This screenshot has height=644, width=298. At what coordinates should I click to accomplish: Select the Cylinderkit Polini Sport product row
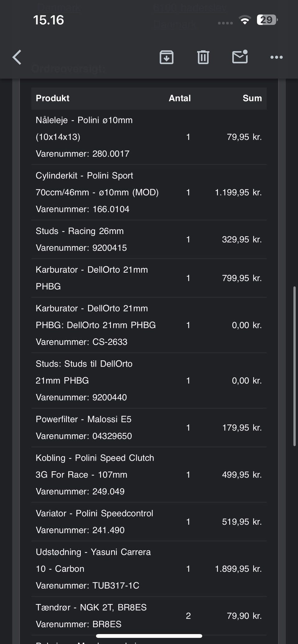(97, 192)
